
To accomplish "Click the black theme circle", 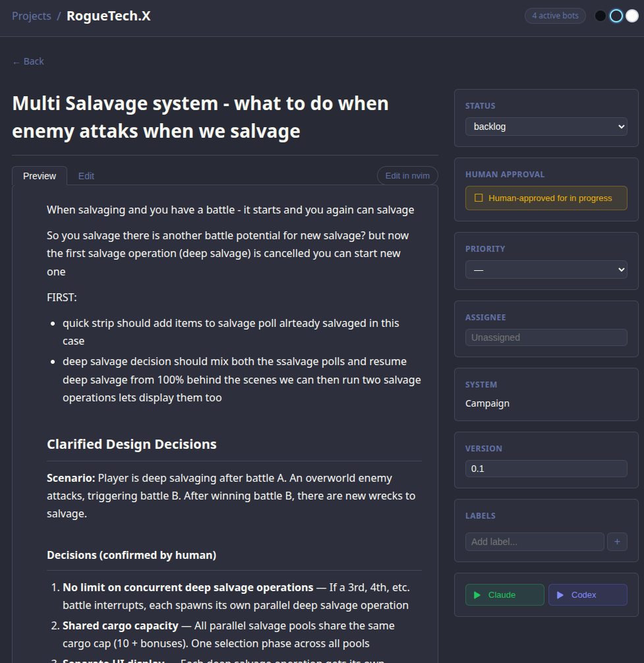I will [600, 16].
